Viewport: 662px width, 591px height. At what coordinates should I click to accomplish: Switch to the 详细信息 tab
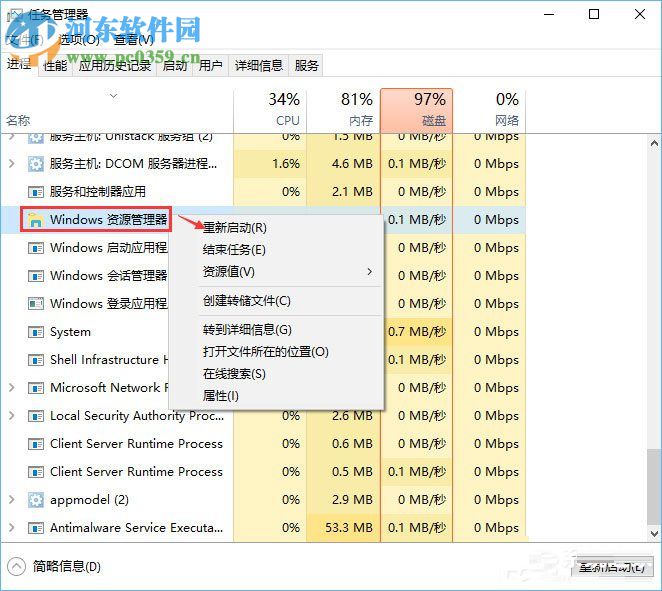click(259, 65)
